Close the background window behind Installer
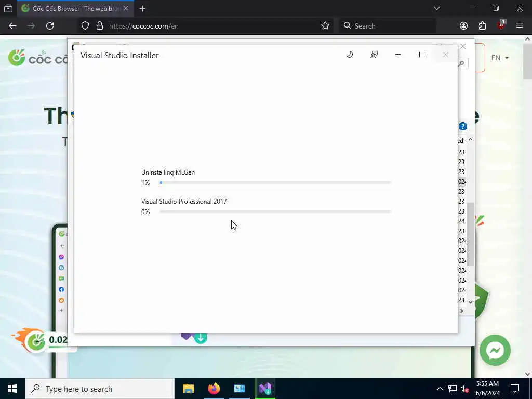532x399 pixels. click(x=463, y=46)
